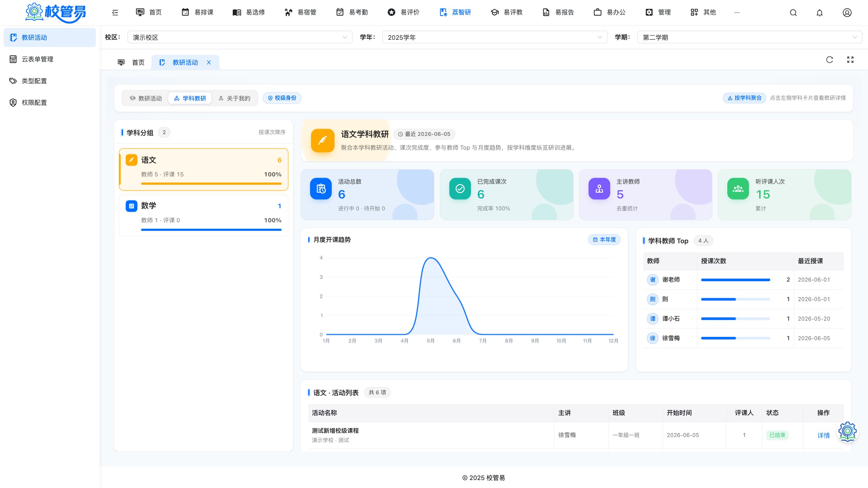Collapse the sidebar menu icon
The image size is (868, 488).
pos(115,13)
